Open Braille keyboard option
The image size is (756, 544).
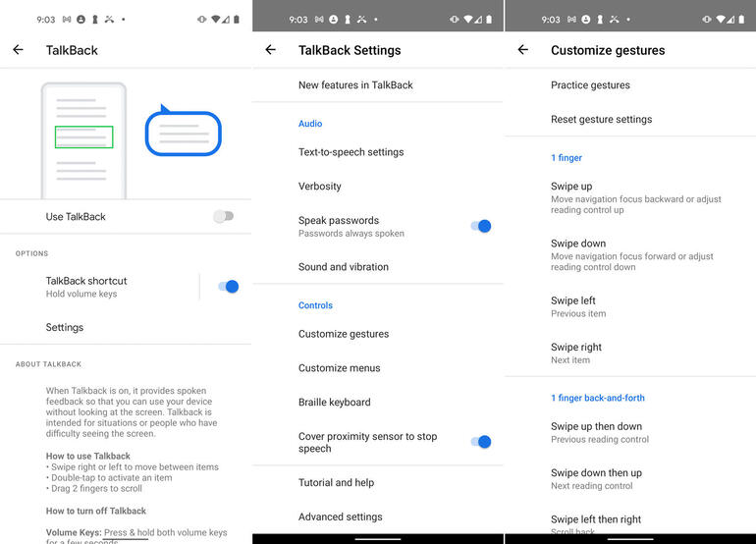coord(378,403)
